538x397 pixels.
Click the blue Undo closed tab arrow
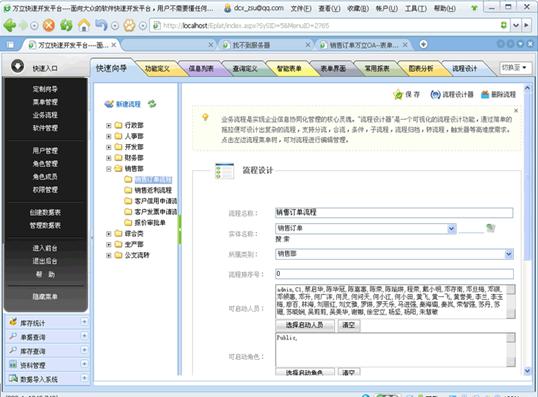(101, 25)
